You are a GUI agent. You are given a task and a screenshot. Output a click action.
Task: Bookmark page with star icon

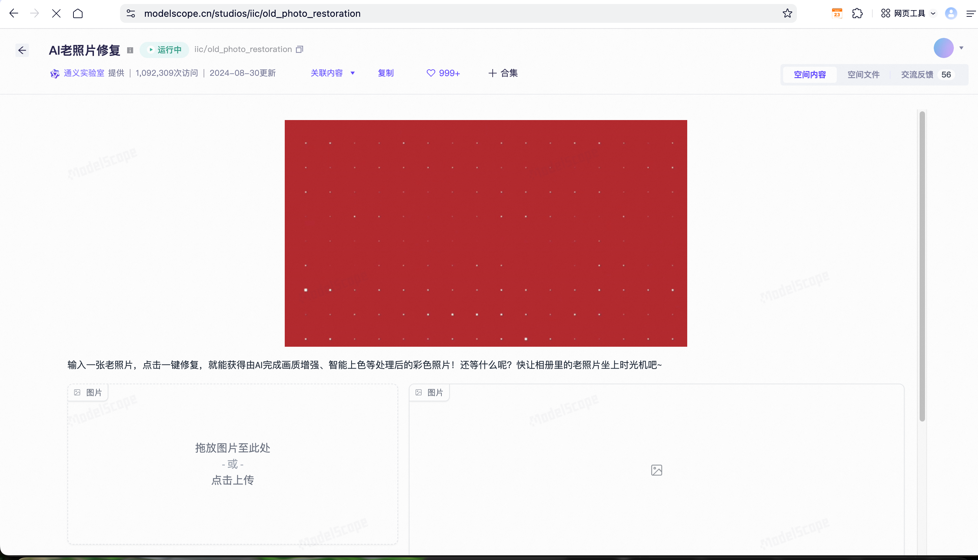point(787,13)
